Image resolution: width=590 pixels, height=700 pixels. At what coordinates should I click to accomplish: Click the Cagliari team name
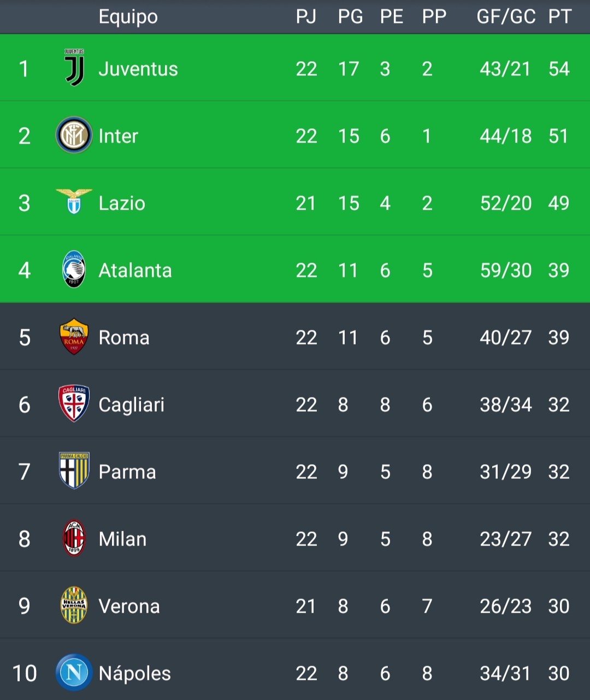pyautogui.click(x=131, y=405)
